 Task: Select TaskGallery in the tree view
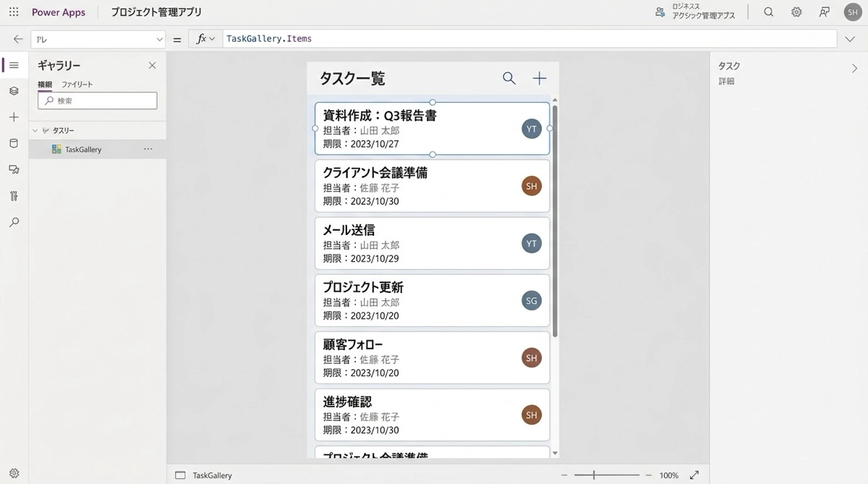coord(83,150)
